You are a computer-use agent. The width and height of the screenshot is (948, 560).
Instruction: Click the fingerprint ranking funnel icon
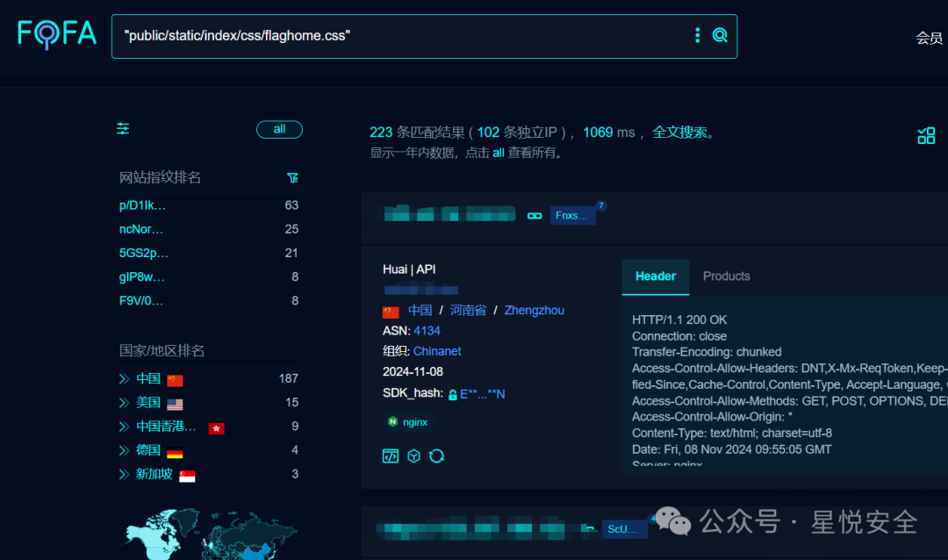(292, 178)
